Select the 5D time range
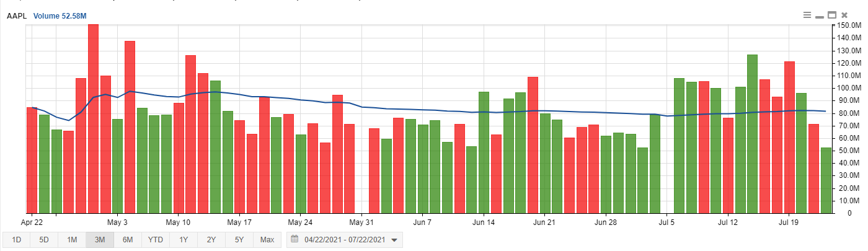Image resolution: width=868 pixels, height=251 pixels. (44, 240)
